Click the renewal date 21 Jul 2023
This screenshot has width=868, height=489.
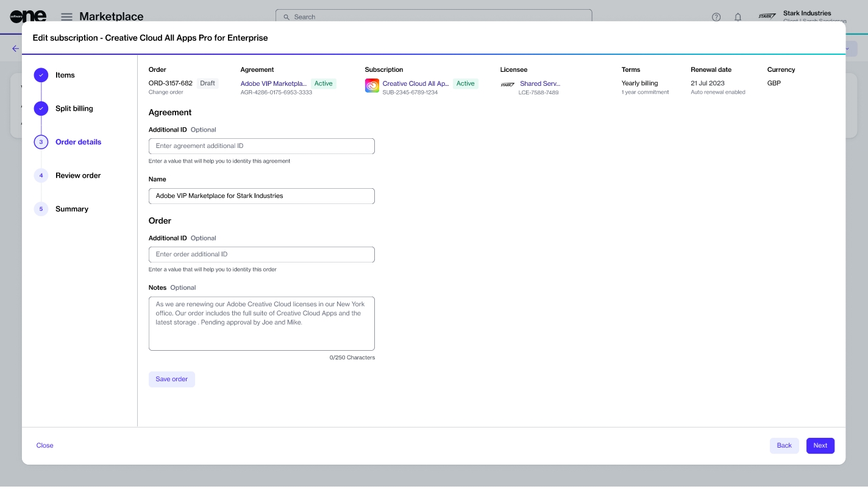[706, 83]
